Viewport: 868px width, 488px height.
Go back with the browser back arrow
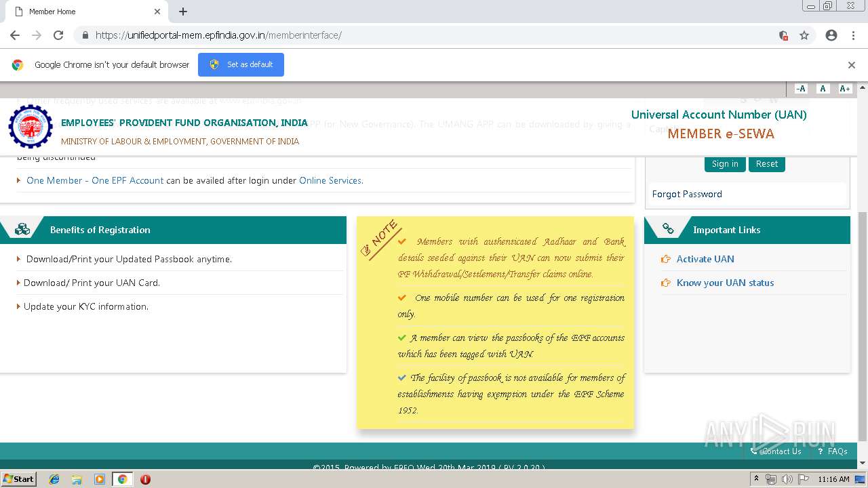pos(15,35)
